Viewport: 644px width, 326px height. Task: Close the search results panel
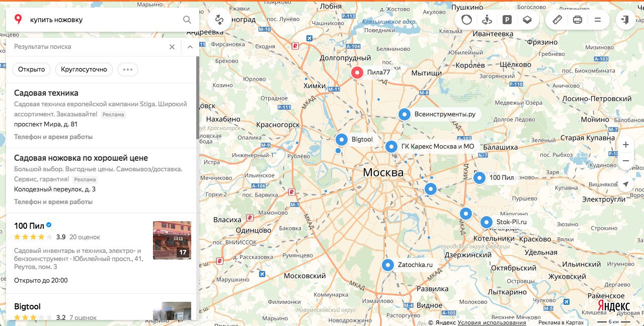(172, 47)
